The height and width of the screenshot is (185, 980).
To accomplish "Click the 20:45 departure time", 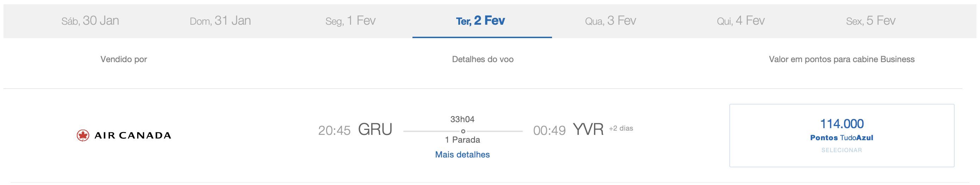I will [x=334, y=131].
